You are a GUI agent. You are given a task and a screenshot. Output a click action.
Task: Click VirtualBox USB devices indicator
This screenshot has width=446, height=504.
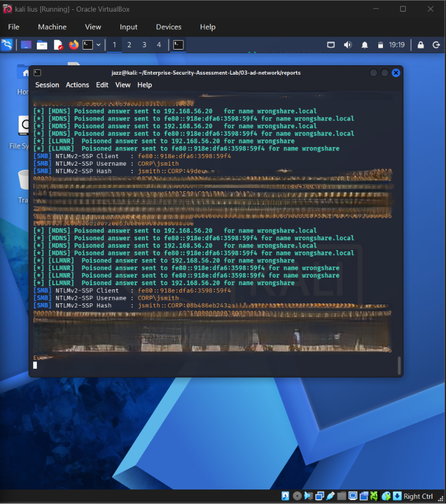330,496
